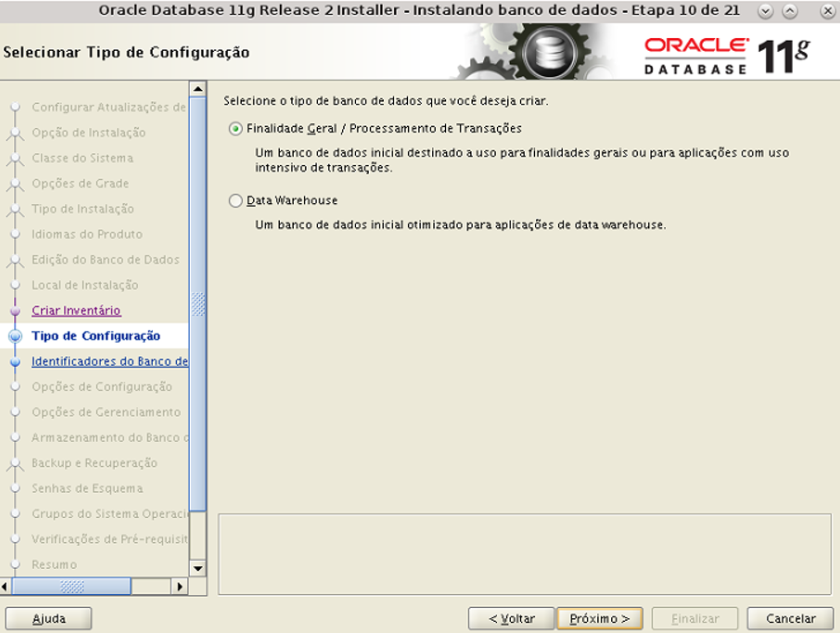Click the Opções de Grade step

tap(81, 184)
